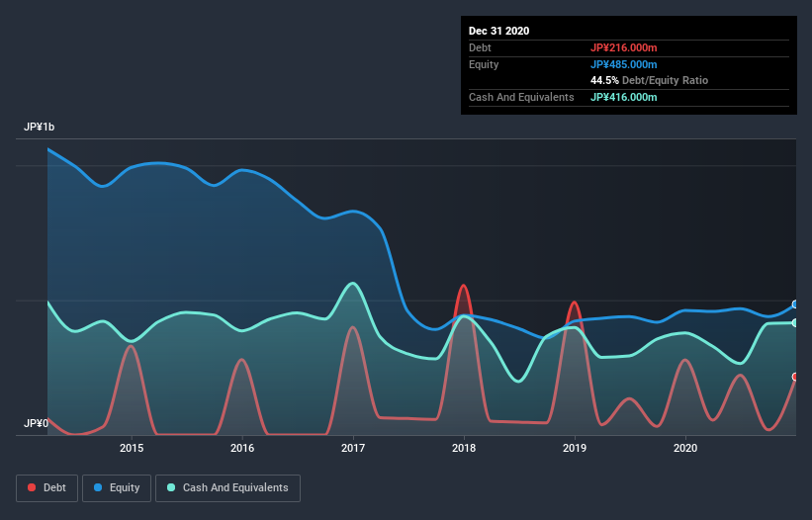This screenshot has width=812, height=520.
Task: Click the JP¥485.000m equity value
Action: coord(623,64)
